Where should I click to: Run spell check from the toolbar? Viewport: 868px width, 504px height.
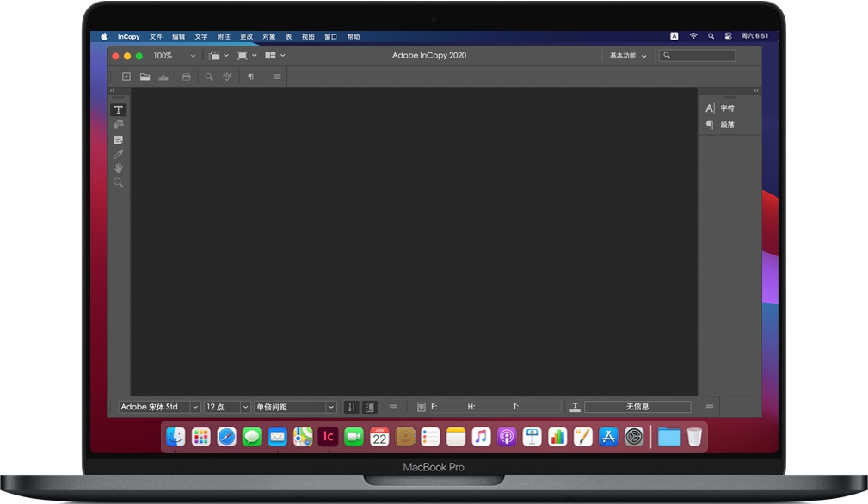click(227, 77)
